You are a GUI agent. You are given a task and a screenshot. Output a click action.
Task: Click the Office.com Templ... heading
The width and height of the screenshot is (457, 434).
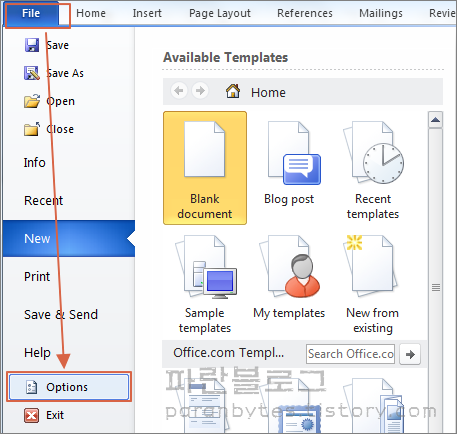pyautogui.click(x=229, y=353)
